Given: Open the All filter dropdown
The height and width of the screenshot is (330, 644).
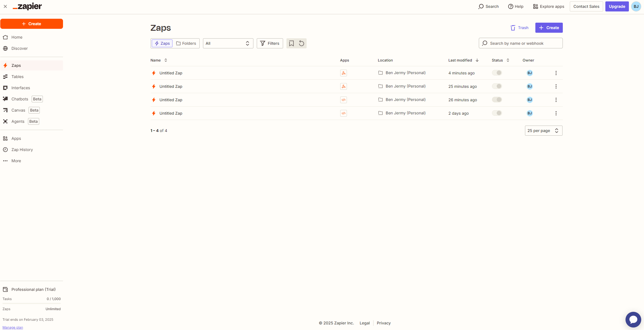Looking at the screenshot, I should click(228, 43).
